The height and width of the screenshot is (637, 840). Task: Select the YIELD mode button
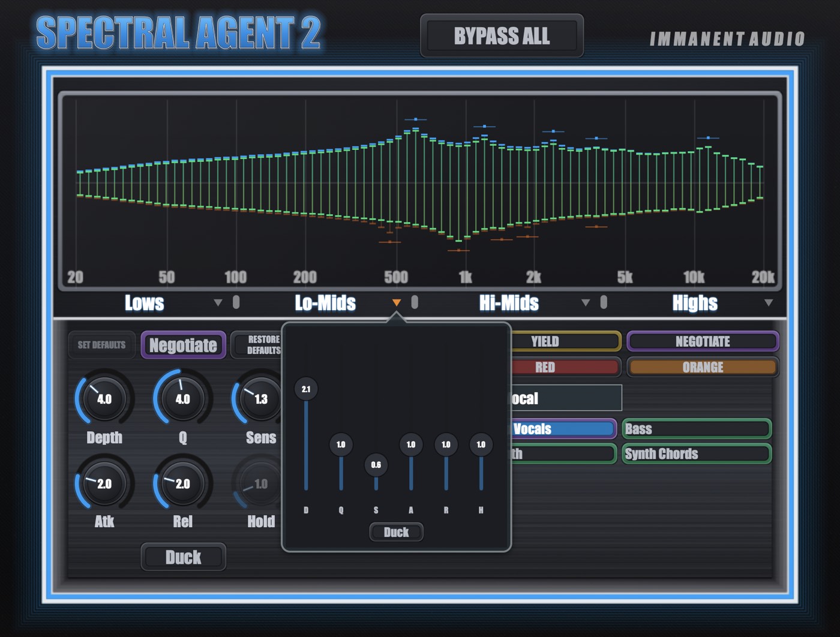click(566, 341)
